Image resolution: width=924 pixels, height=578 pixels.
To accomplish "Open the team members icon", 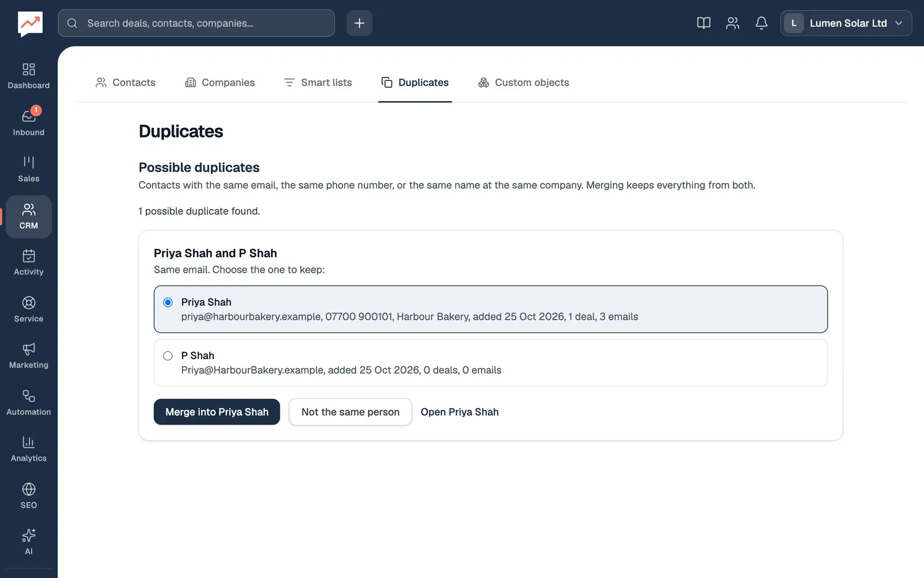I will (732, 23).
